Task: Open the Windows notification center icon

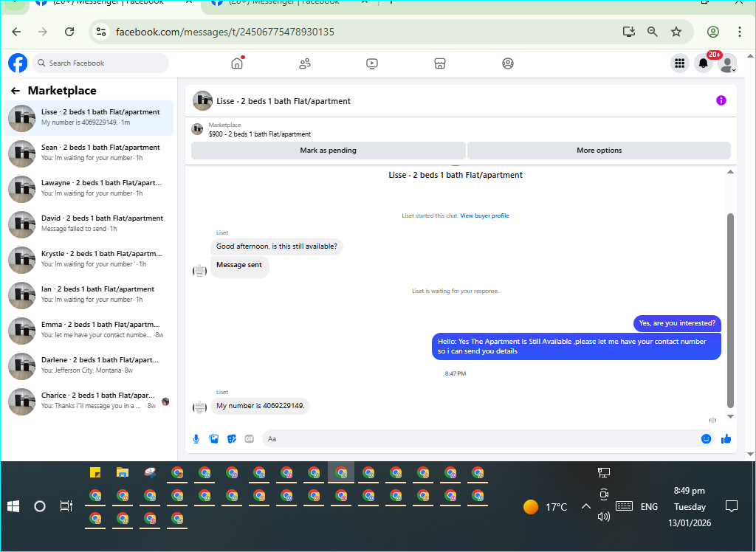Action: (732, 506)
